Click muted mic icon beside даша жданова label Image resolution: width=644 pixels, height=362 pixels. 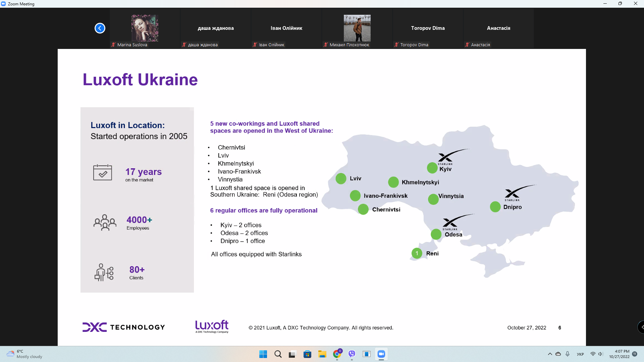coord(184,45)
